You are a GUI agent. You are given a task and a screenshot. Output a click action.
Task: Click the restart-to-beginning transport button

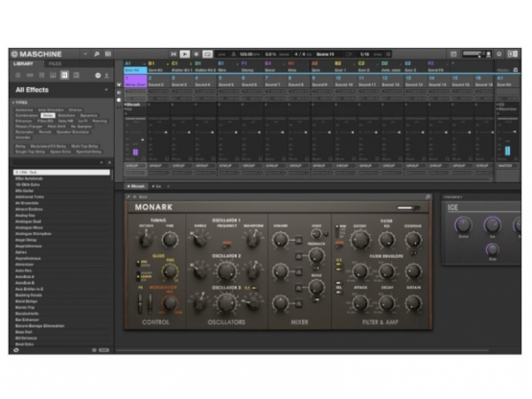click(173, 54)
